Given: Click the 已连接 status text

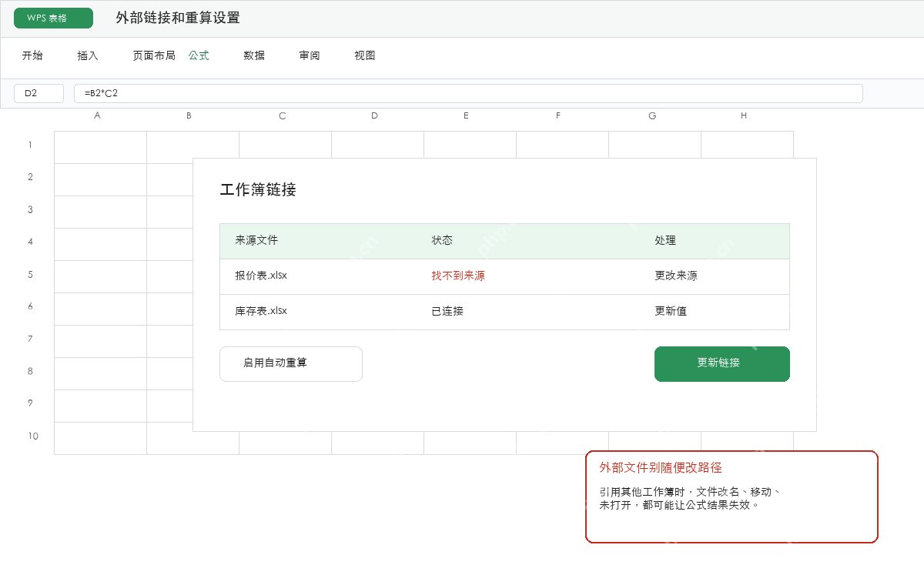Looking at the screenshot, I should 447,311.
